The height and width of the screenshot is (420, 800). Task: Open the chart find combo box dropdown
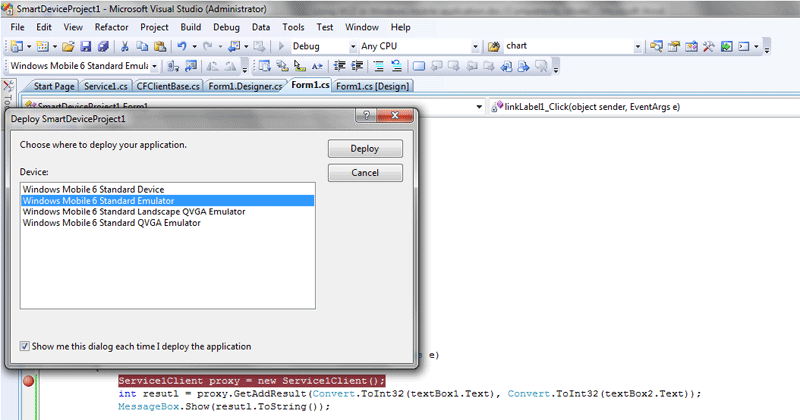637,46
